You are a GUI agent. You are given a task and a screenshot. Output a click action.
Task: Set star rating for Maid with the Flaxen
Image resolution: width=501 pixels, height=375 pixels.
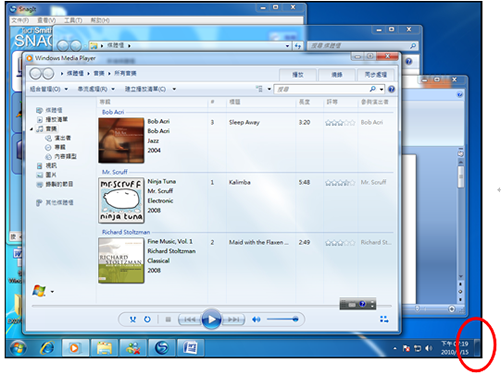(340, 243)
